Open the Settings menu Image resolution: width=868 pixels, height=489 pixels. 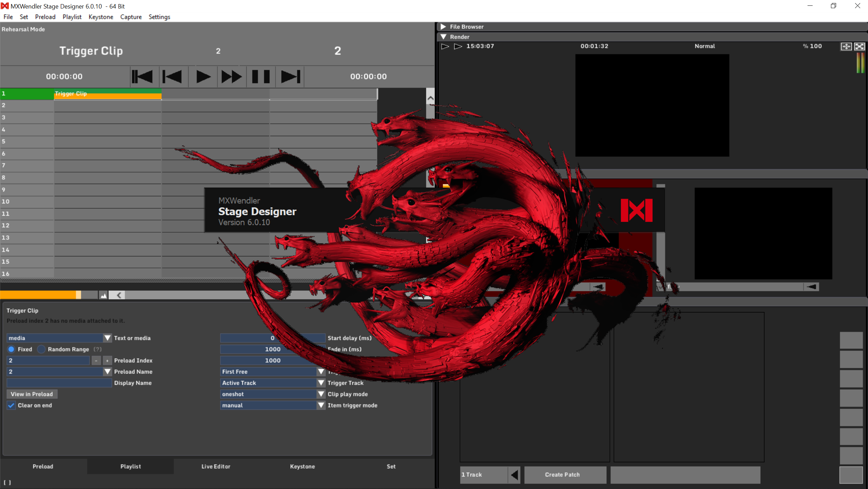tap(159, 17)
